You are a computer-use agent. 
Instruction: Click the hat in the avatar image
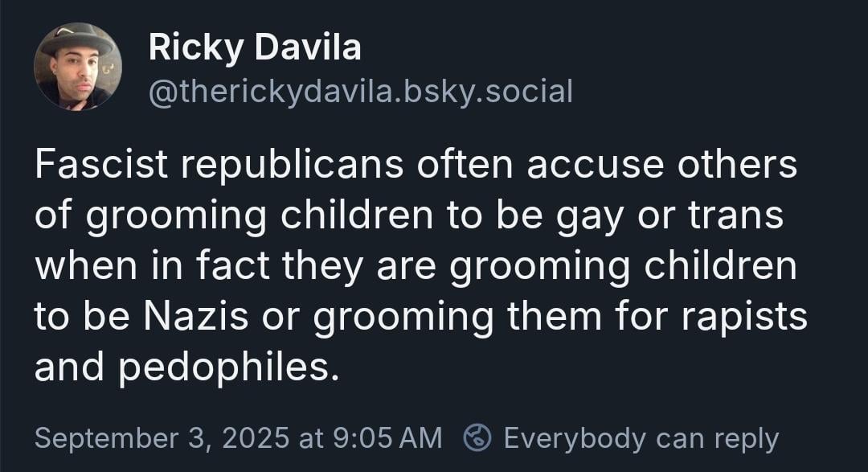[77, 39]
